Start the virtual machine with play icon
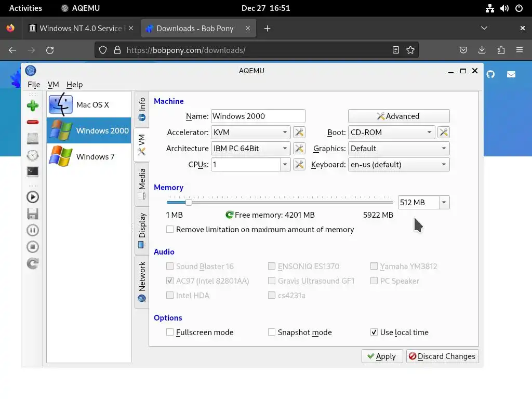Screen dimensions: 532x399 coord(33,197)
